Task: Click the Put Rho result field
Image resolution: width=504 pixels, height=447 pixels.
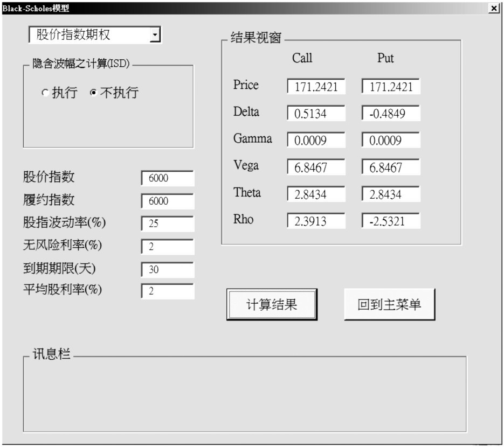Action: point(390,221)
